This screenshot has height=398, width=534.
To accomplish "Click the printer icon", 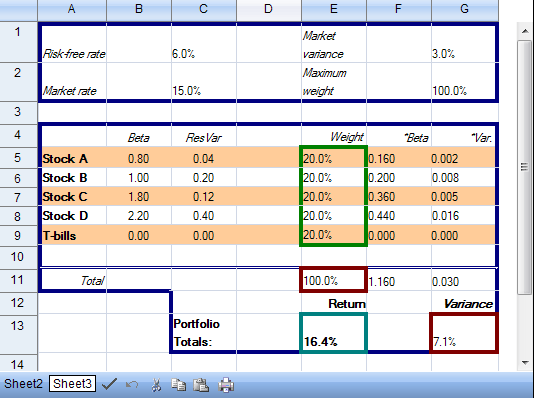I will point(226,385).
